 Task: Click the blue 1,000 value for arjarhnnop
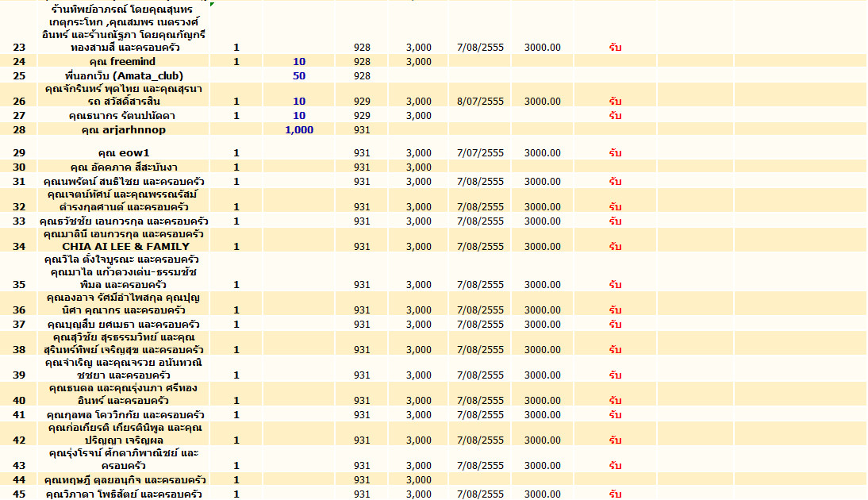[x=299, y=130]
